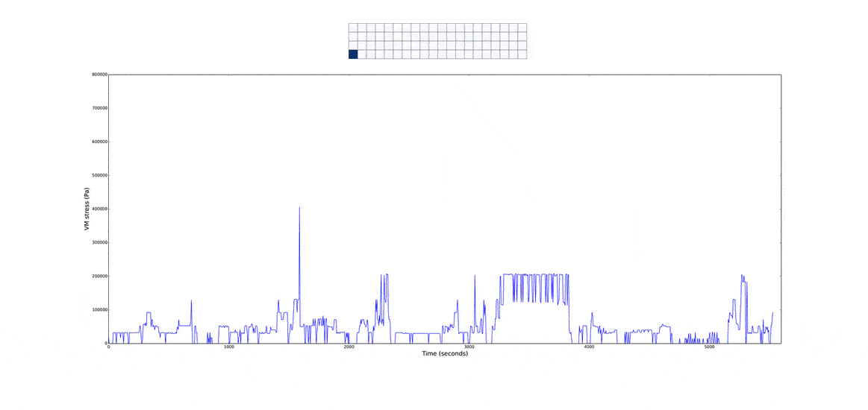This screenshot has height=410, width=868.
Task: Select the top-right cell of the grid
Action: tap(522, 28)
